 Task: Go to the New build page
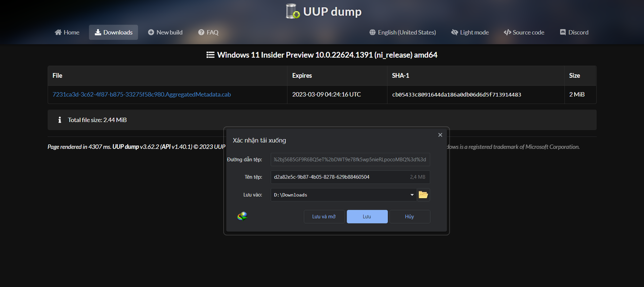click(x=165, y=32)
